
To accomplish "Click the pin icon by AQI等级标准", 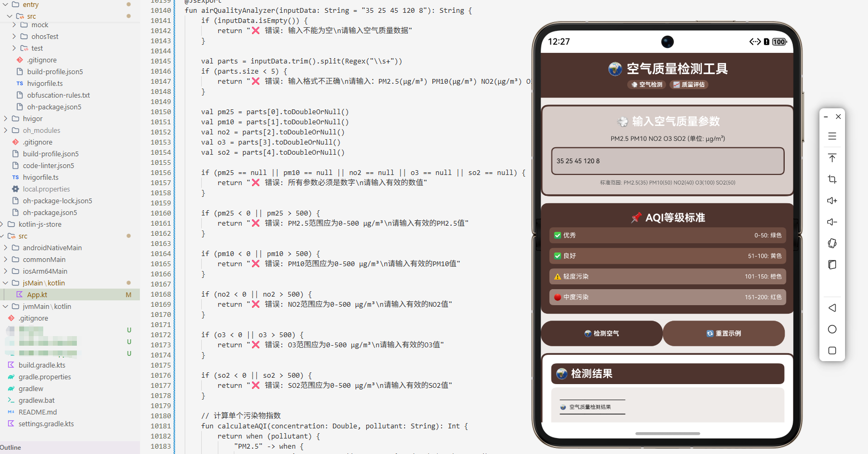I will point(636,218).
